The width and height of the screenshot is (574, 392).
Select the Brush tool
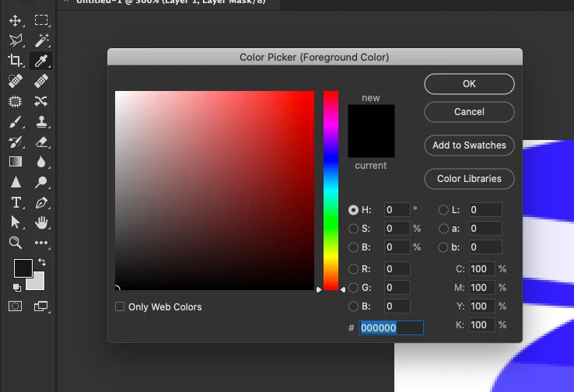[x=16, y=121]
